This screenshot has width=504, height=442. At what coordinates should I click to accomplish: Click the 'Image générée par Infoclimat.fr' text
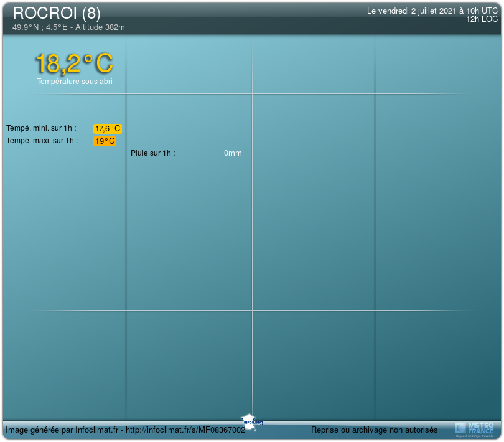[x=62, y=430]
